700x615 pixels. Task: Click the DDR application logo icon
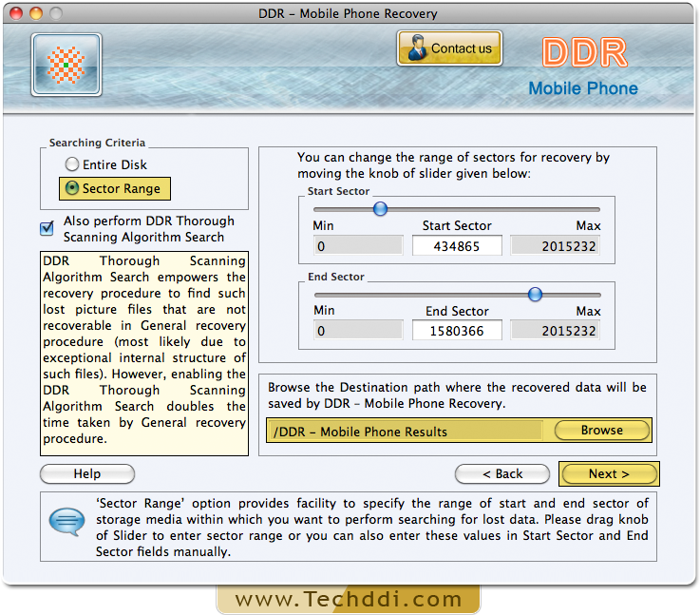click(x=66, y=65)
